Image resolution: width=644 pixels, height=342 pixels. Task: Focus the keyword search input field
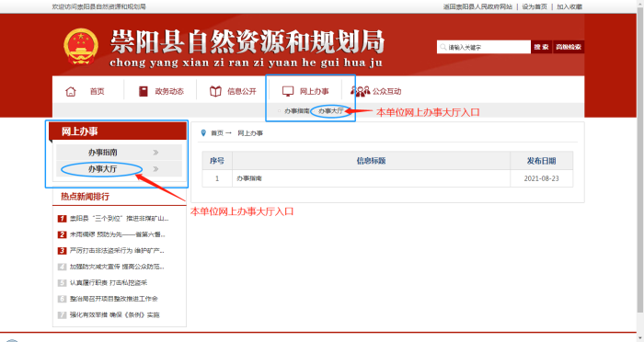pos(484,47)
